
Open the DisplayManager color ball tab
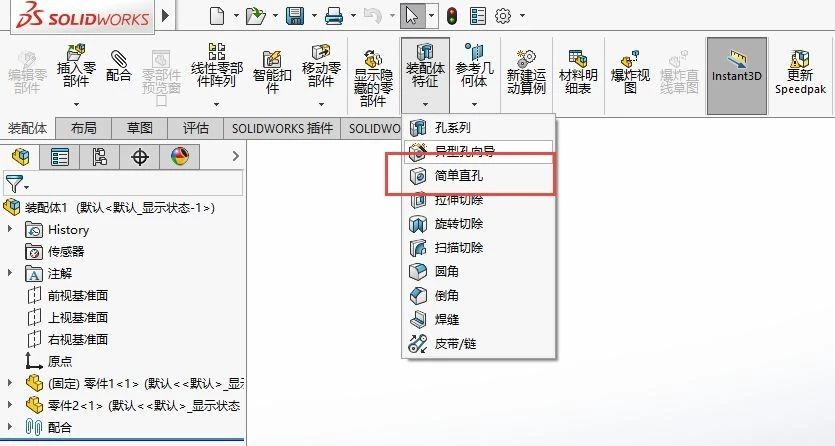(x=179, y=156)
